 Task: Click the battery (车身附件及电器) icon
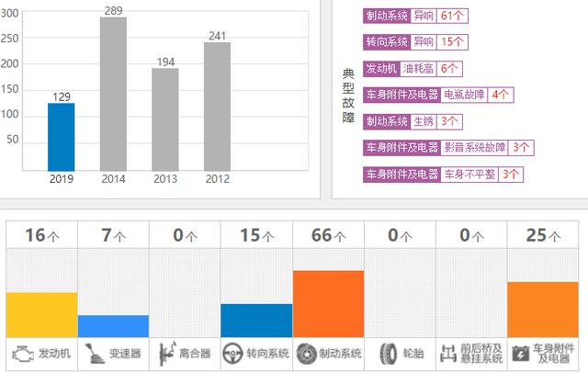(x=521, y=354)
